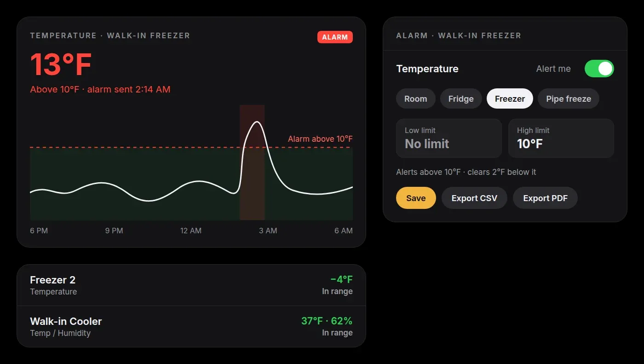Select the Room preset chip
644x364 pixels.
pyautogui.click(x=416, y=98)
